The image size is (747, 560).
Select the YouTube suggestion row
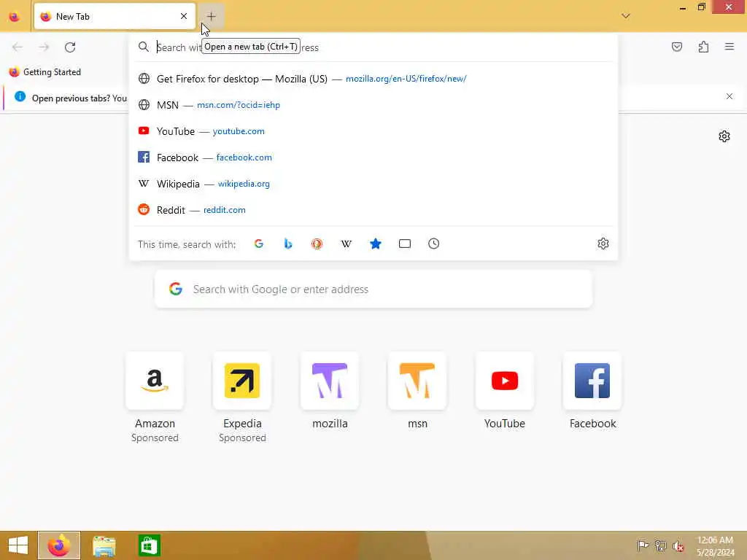[373, 131]
